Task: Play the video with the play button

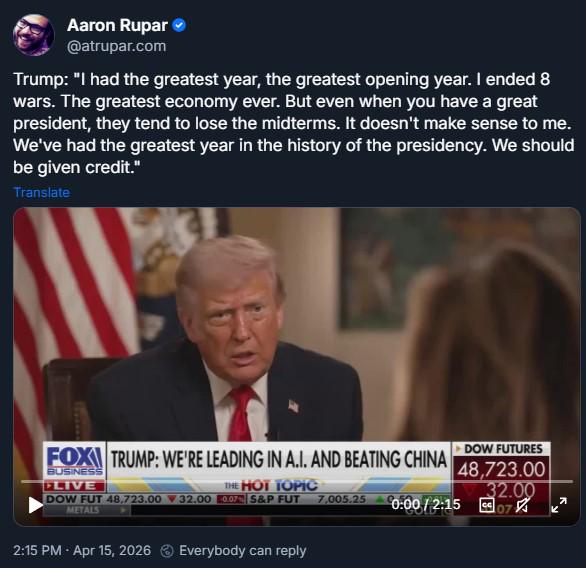Action: coord(36,505)
